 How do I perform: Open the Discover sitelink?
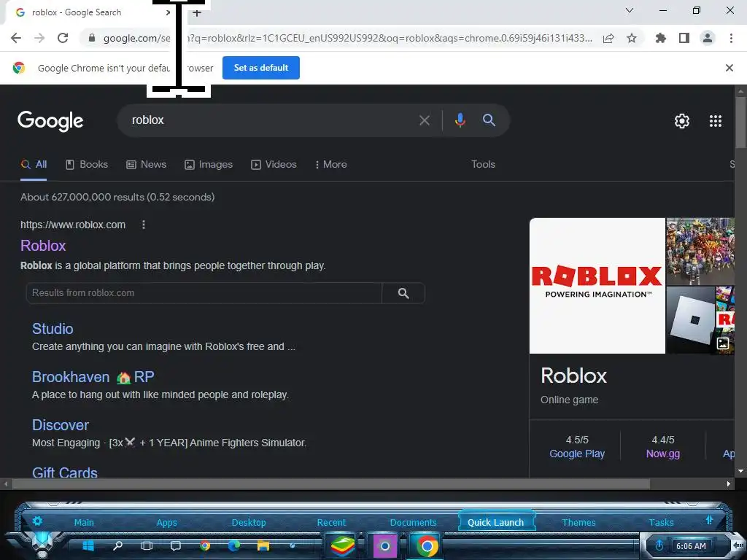click(x=61, y=425)
